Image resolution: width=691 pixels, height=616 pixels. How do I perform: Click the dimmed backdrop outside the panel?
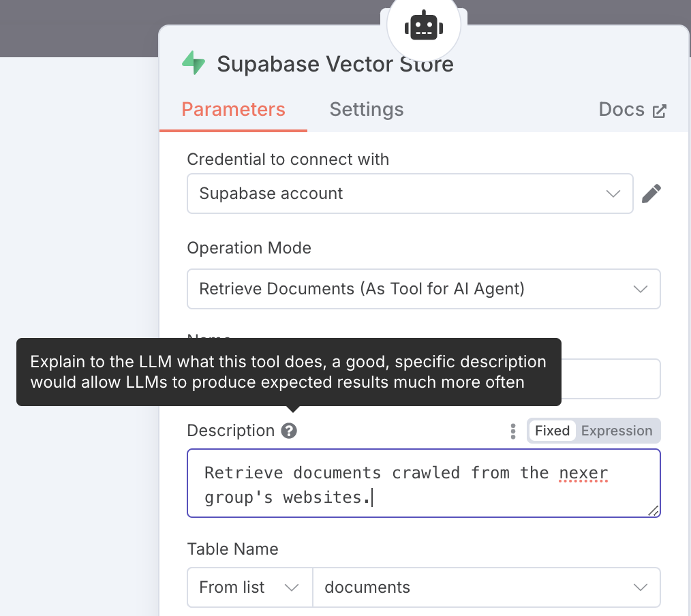pos(79,28)
